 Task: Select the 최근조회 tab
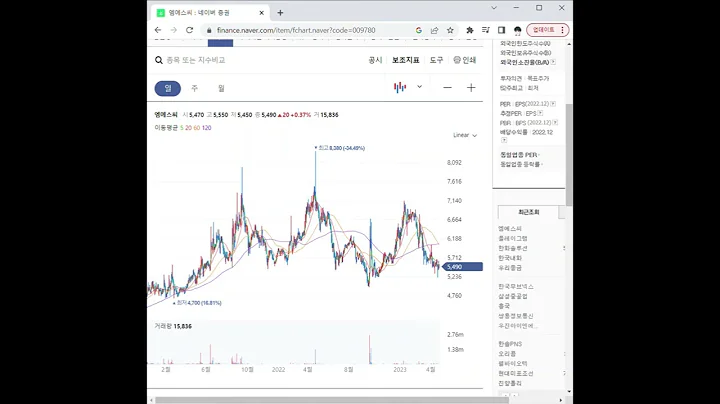click(x=529, y=212)
